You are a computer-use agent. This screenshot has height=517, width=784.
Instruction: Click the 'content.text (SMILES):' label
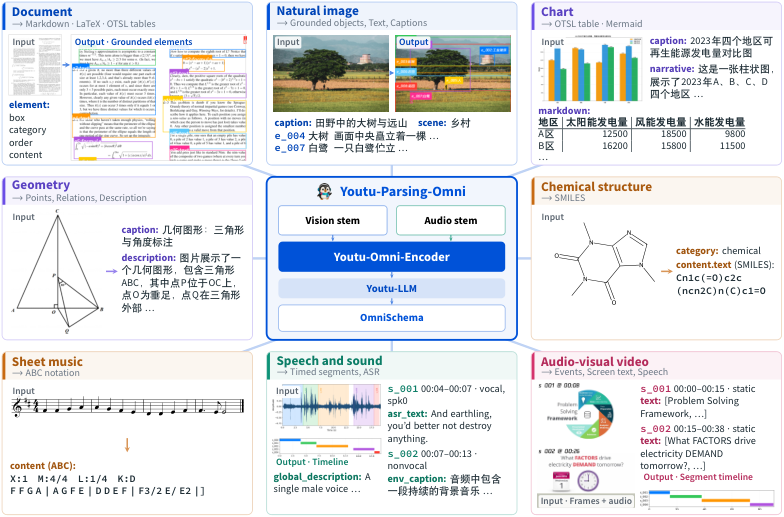[724, 264]
